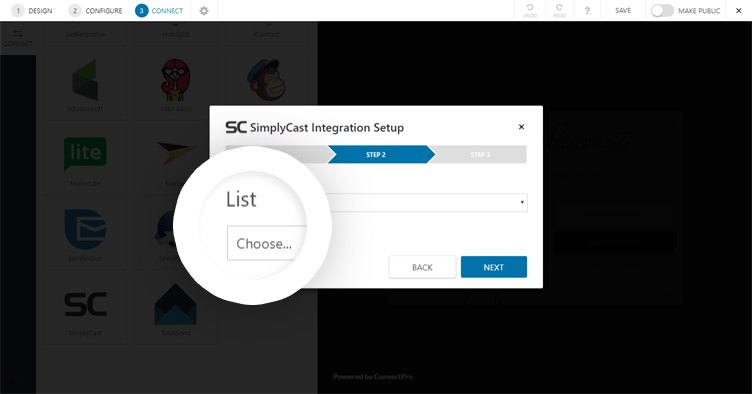This screenshot has height=394, width=752.
Task: Toggle the Make Public switch
Action: coord(662,11)
